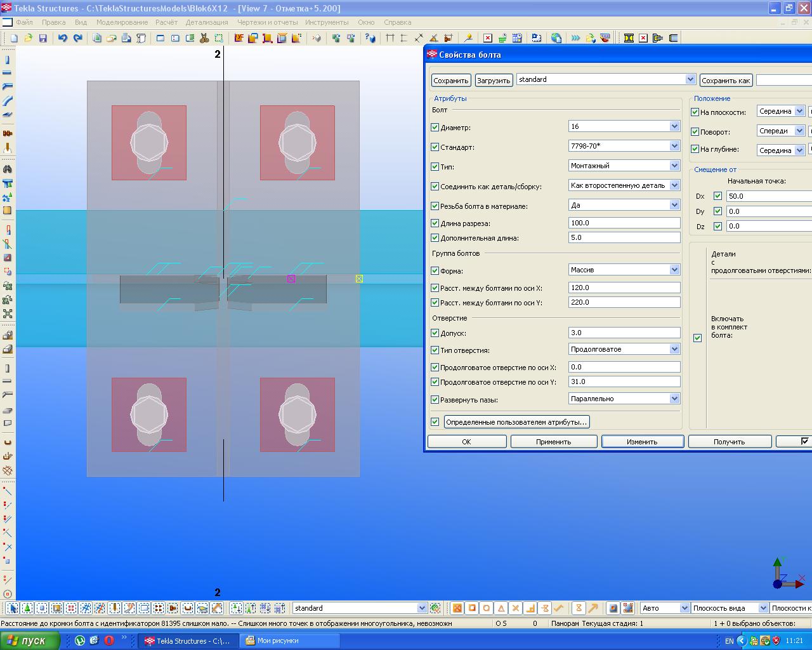
Task: Click the globe icon in top toolbar
Action: 556,38
